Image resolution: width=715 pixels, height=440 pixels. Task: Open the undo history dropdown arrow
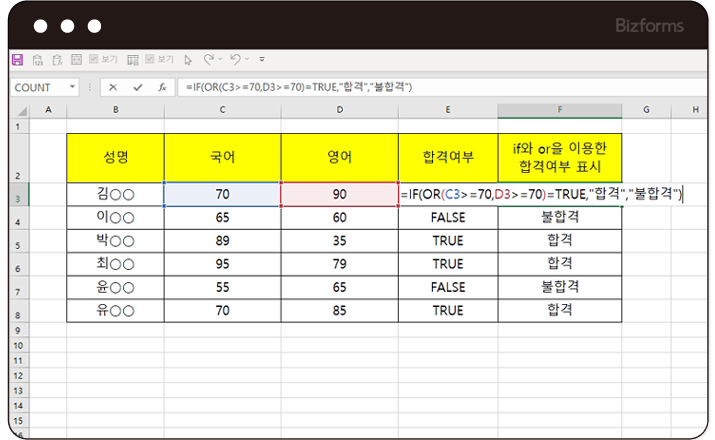pos(247,60)
